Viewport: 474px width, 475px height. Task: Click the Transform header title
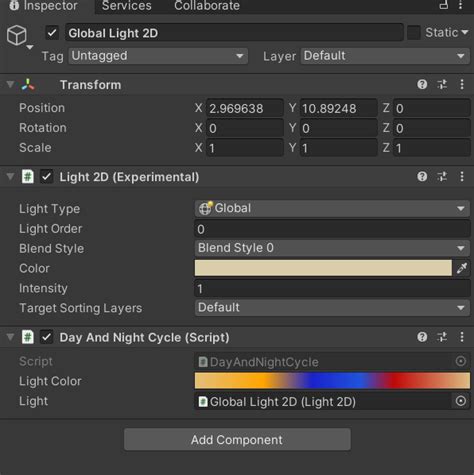coord(90,85)
